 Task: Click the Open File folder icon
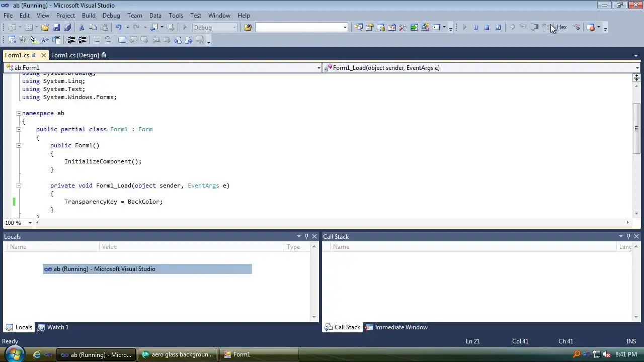45,27
